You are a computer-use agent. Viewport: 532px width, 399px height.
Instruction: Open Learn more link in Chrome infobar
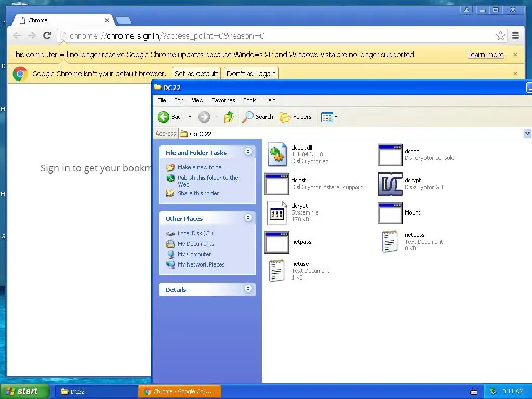tap(485, 55)
